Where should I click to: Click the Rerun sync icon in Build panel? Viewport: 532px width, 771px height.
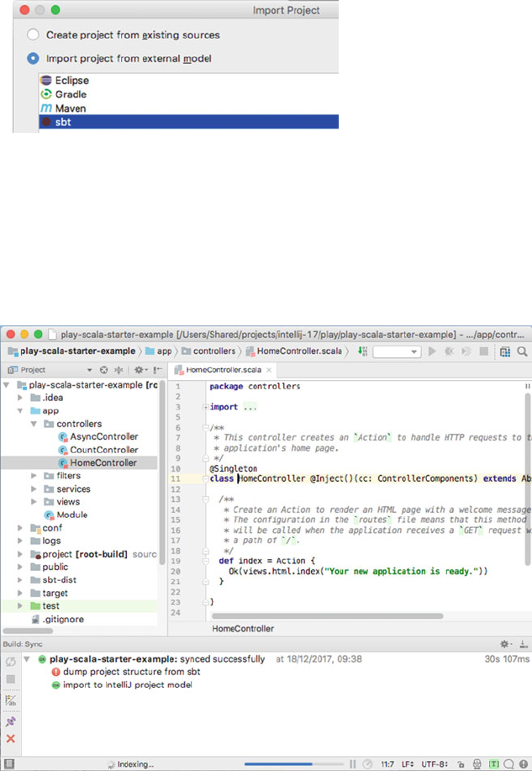tap(10, 662)
